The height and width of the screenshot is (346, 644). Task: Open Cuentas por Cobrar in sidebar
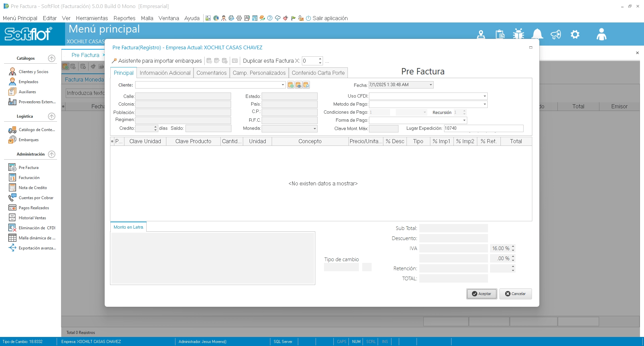click(x=36, y=198)
